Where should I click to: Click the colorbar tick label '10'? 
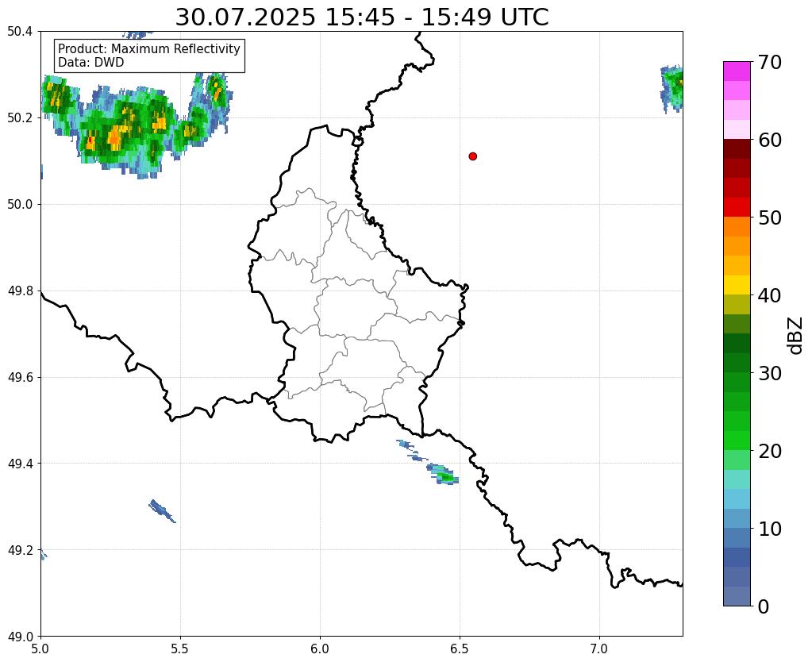point(770,529)
